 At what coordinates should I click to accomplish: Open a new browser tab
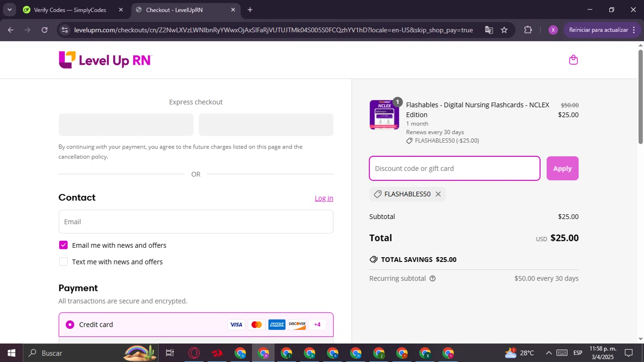point(250,10)
